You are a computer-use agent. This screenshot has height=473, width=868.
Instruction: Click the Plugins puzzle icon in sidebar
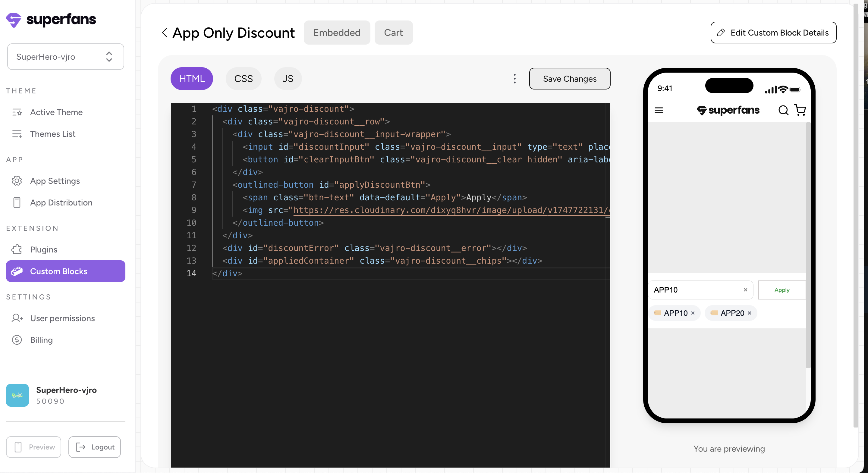[x=17, y=250]
